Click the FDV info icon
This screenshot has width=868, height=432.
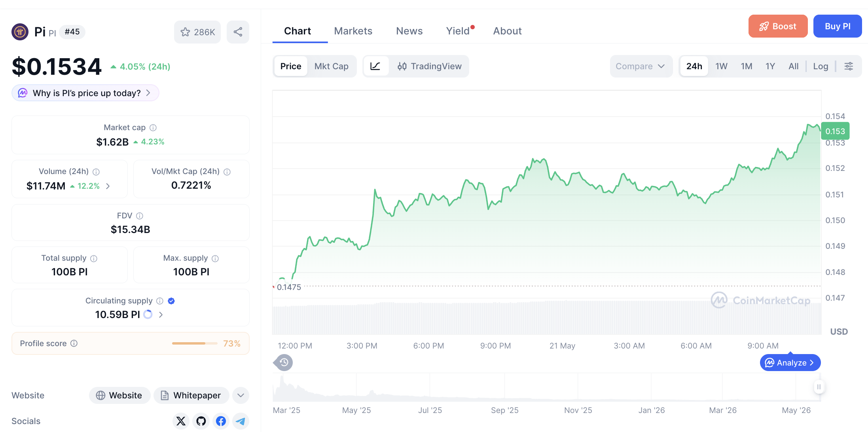140,216
